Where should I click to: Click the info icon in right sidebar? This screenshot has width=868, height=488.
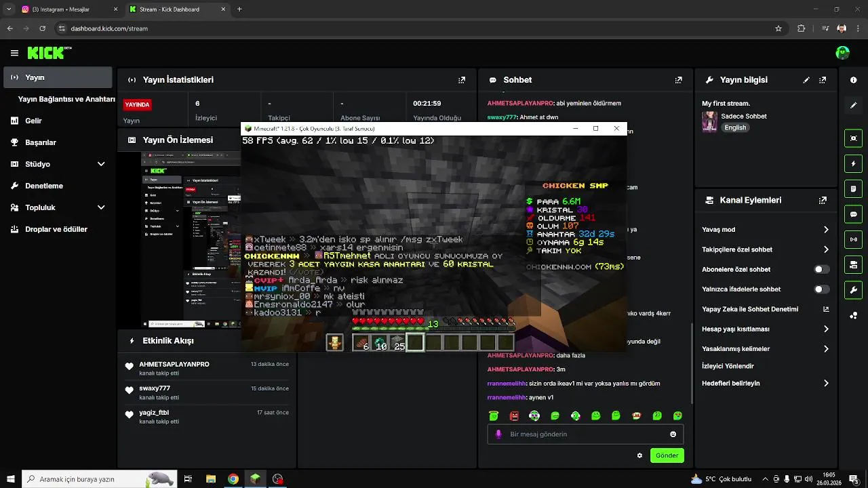(854, 80)
